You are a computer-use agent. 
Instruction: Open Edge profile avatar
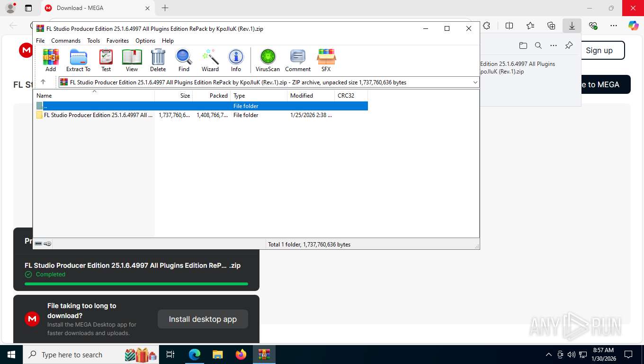click(x=10, y=8)
